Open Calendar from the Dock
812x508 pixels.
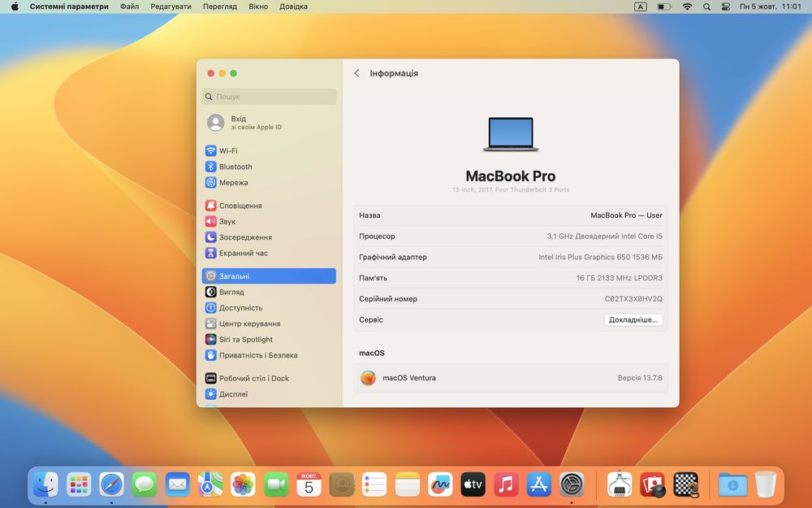coord(309,484)
